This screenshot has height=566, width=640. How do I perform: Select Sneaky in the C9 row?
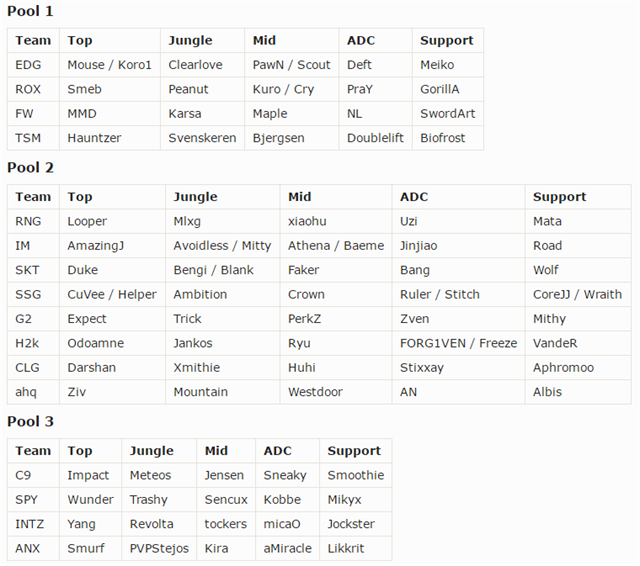285,475
